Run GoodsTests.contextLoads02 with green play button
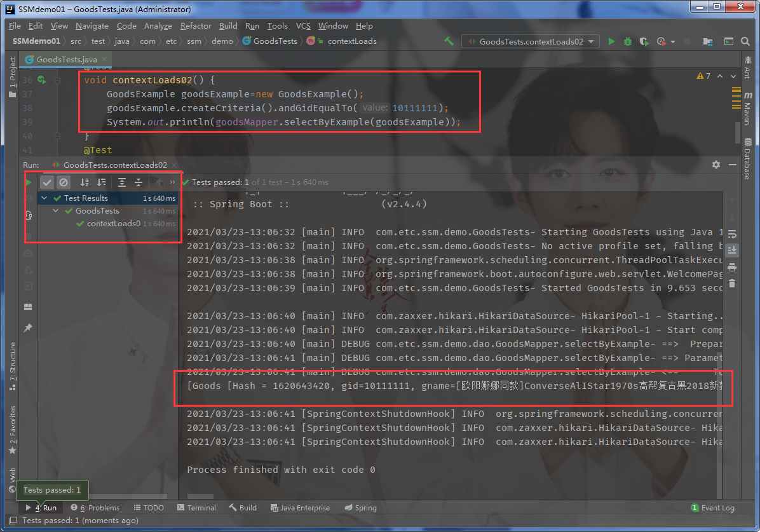This screenshot has width=760, height=532. (x=612, y=42)
